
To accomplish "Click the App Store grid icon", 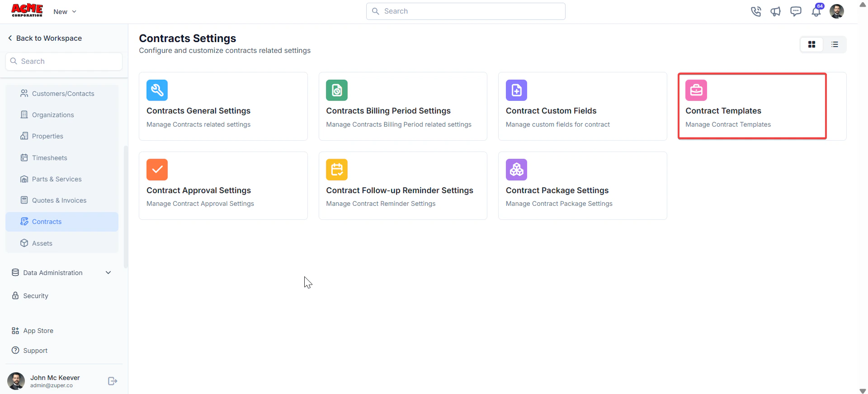I will pyautogui.click(x=15, y=331).
